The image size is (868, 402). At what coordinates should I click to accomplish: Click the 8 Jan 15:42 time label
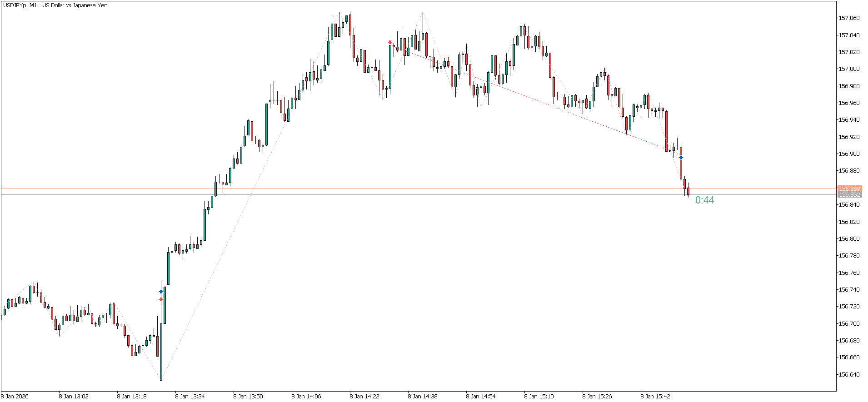point(655,397)
